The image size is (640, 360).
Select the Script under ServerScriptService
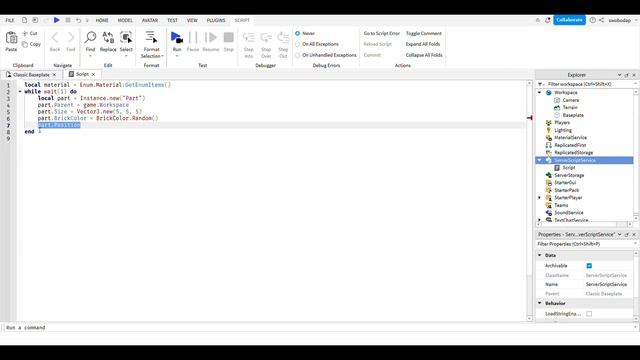click(569, 168)
